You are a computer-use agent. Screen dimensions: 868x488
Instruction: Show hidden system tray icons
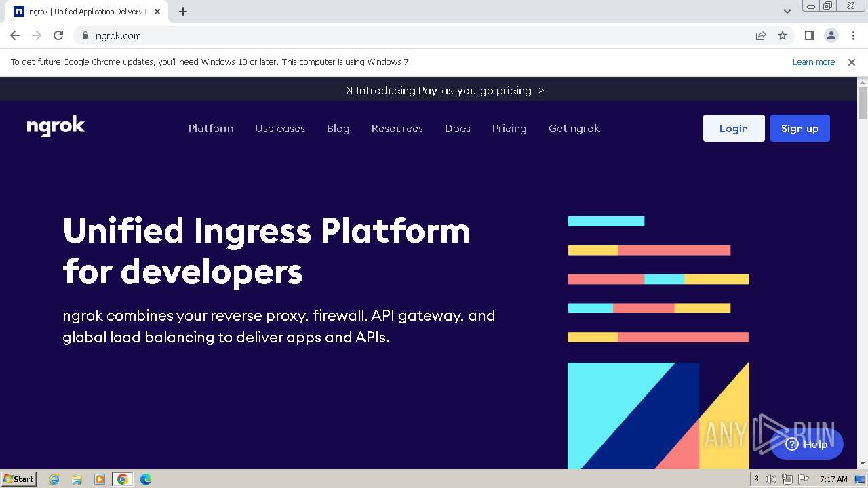point(757,479)
